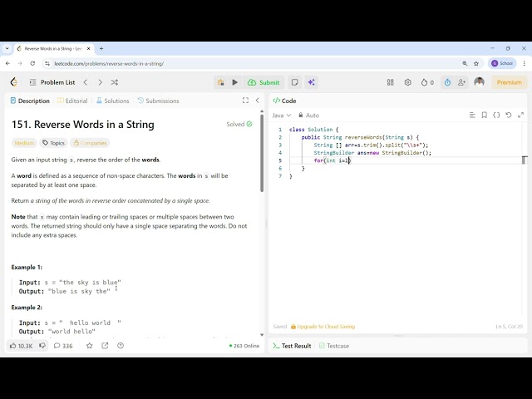Open a new browser tab
532x399 pixels.
point(101,48)
